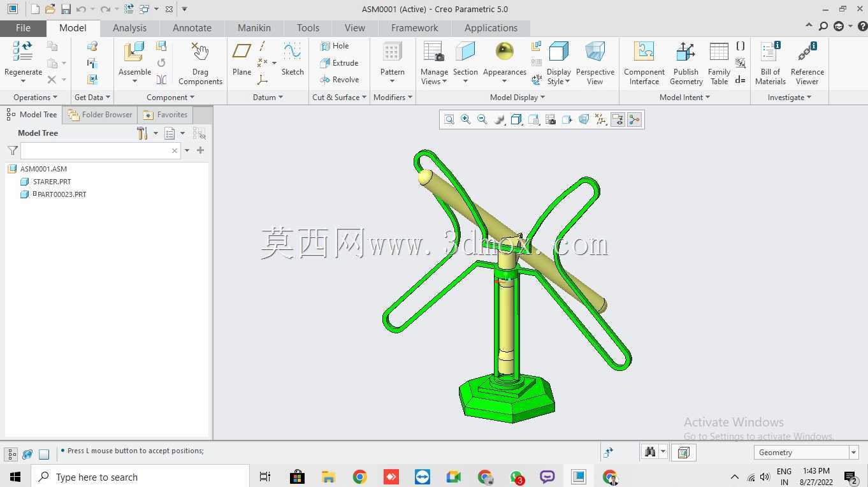Image resolution: width=868 pixels, height=487 pixels.
Task: Open the Family Table
Action: [x=719, y=63]
